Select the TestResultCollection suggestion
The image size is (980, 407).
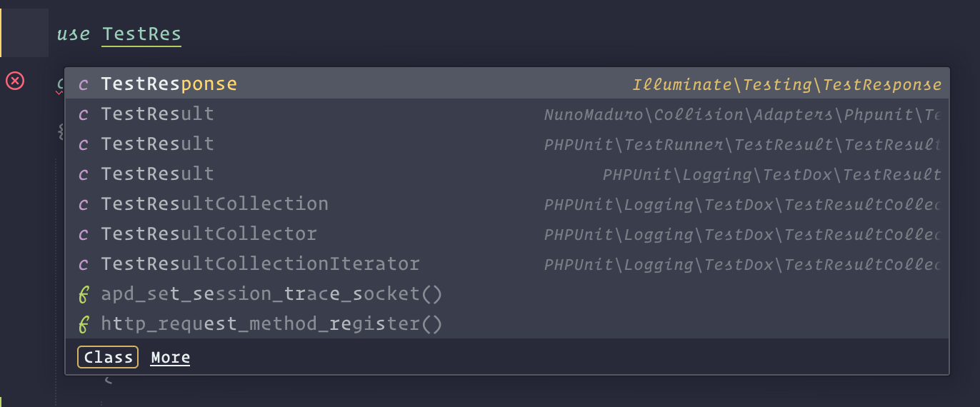tap(507, 204)
